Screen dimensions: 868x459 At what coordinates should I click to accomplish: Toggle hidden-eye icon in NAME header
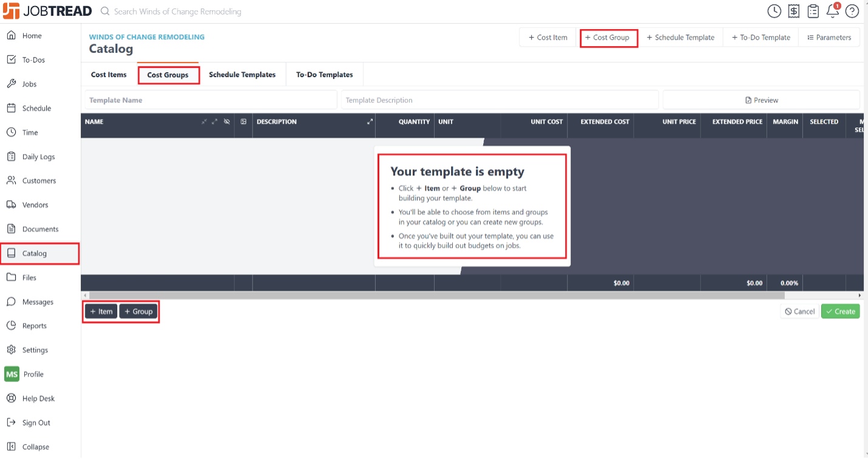[x=226, y=122]
